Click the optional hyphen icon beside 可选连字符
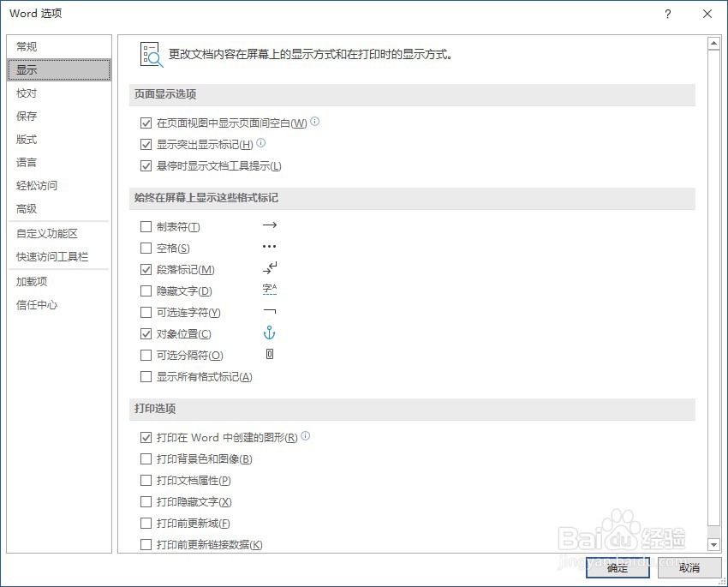The image size is (728, 587). click(270, 311)
